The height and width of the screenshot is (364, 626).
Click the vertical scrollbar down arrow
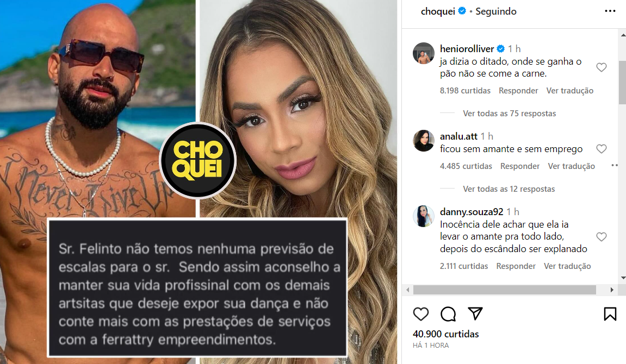tap(623, 278)
